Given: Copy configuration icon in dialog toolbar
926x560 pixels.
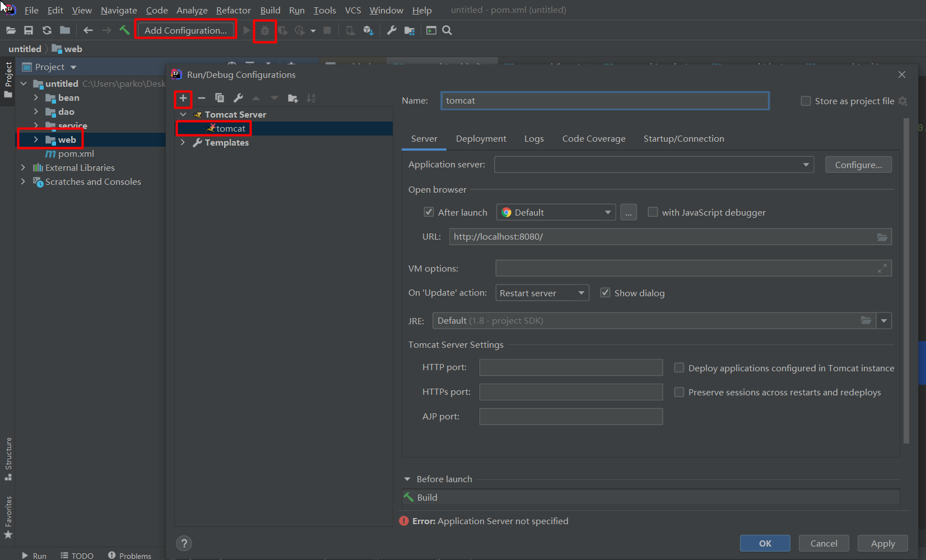Looking at the screenshot, I should tap(220, 98).
